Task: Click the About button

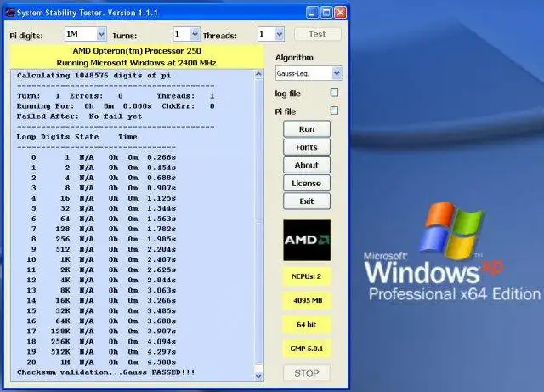Action: 307,165
